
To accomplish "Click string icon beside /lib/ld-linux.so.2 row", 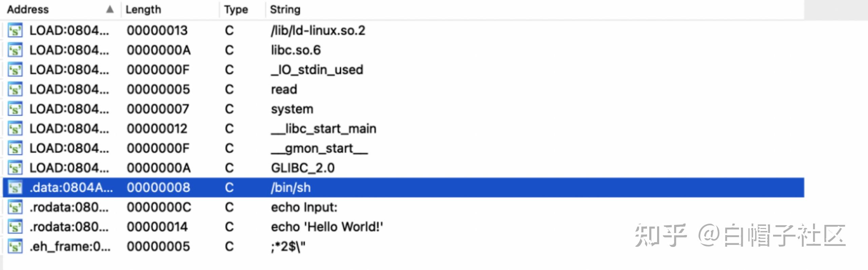I will pyautogui.click(x=15, y=31).
